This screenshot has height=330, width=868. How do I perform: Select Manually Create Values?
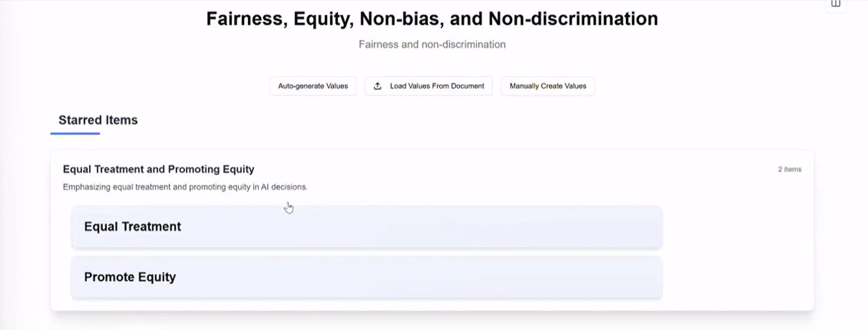coord(547,86)
